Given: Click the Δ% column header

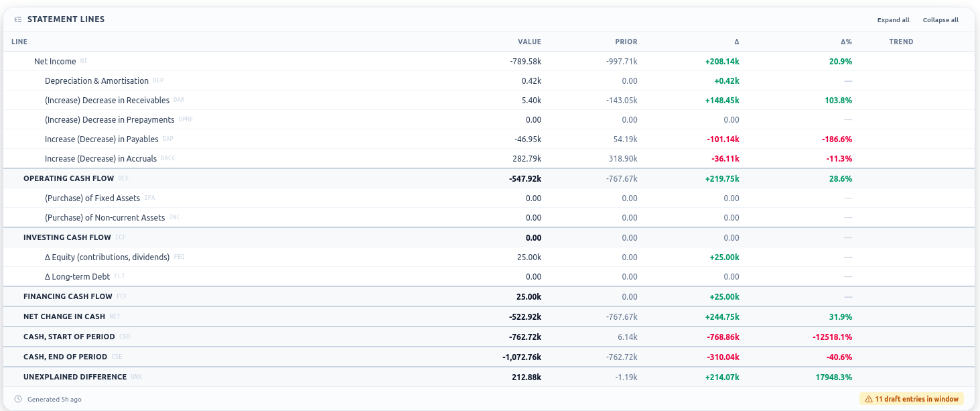Looking at the screenshot, I should coord(846,42).
